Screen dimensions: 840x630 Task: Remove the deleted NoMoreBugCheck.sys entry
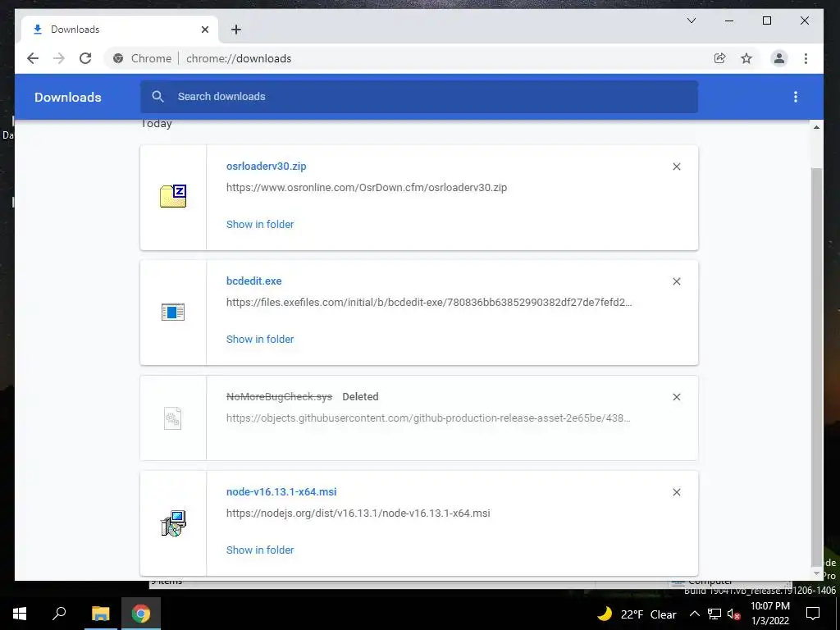click(x=677, y=397)
